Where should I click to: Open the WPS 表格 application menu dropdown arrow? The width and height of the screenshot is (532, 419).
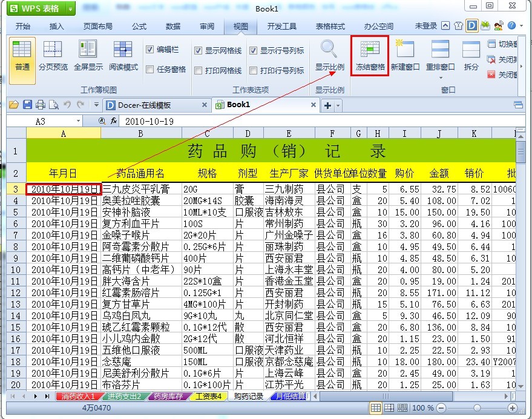pyautogui.click(x=70, y=9)
